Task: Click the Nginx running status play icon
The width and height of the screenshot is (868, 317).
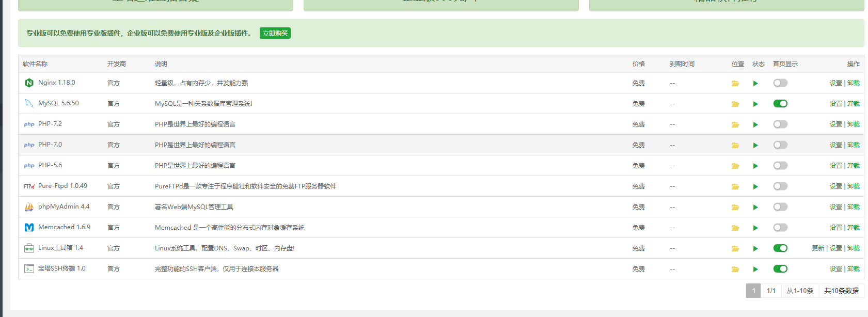Action: [755, 83]
